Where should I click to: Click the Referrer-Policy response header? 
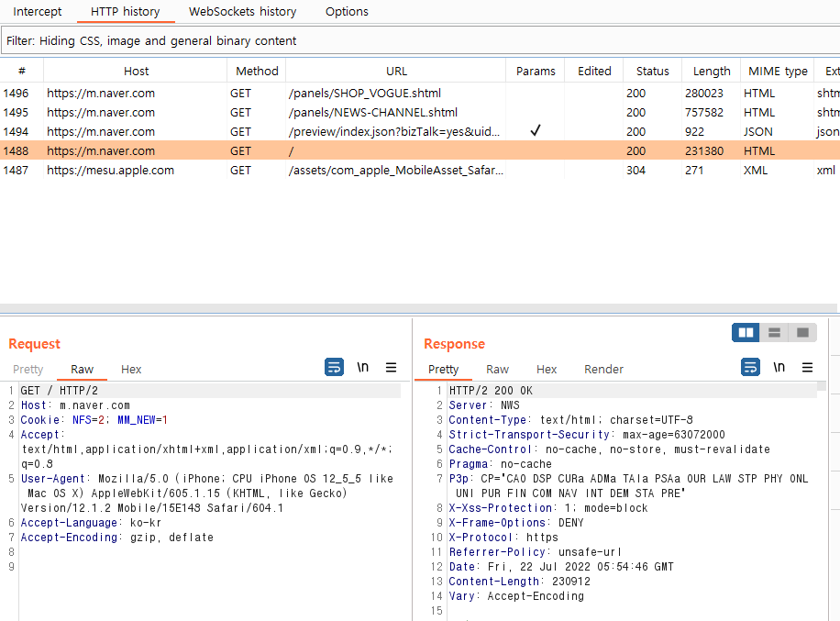click(x=536, y=552)
